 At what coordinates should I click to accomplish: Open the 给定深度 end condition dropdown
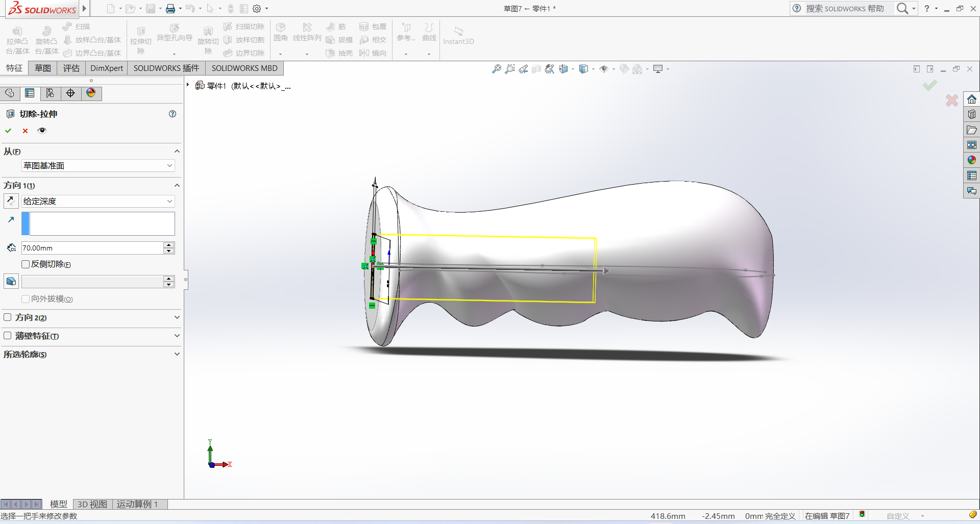(98, 202)
